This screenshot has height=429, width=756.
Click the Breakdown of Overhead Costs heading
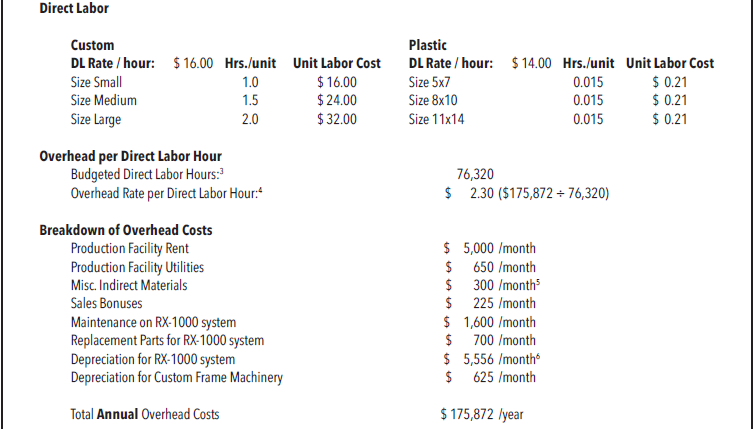click(125, 230)
